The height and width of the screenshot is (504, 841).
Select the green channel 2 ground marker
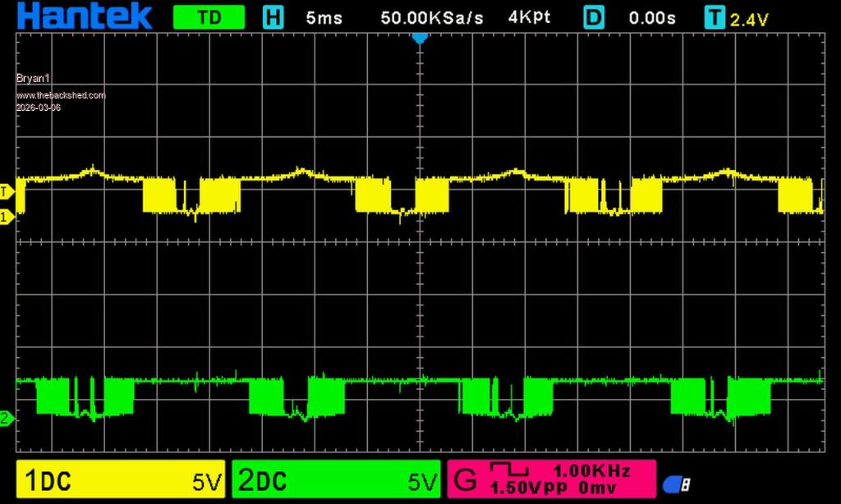pos(6,419)
